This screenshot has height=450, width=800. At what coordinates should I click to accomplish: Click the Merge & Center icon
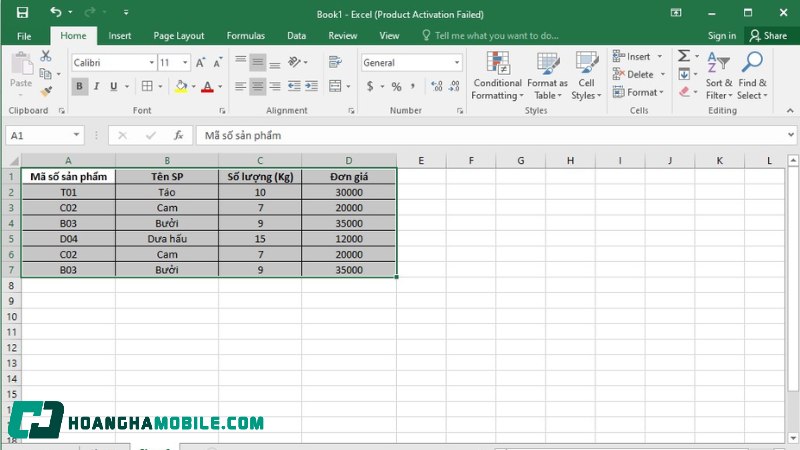tap(335, 86)
